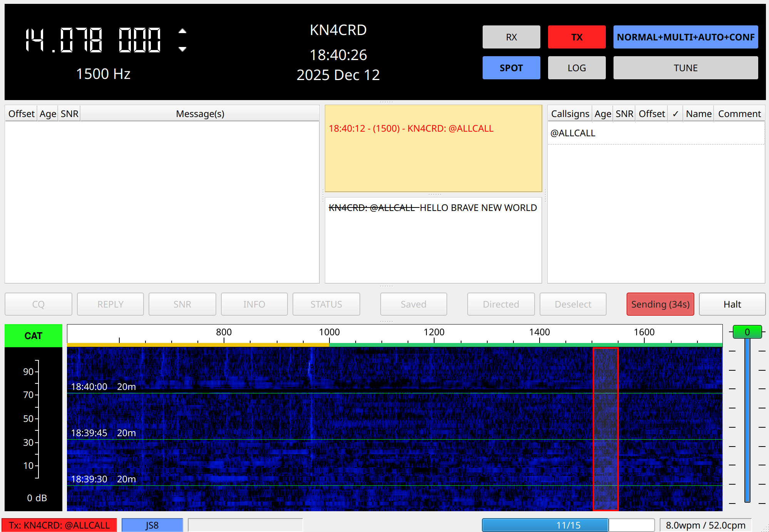769x532 pixels.
Task: Click the JS8 mode indicator in status bar
Action: click(152, 525)
